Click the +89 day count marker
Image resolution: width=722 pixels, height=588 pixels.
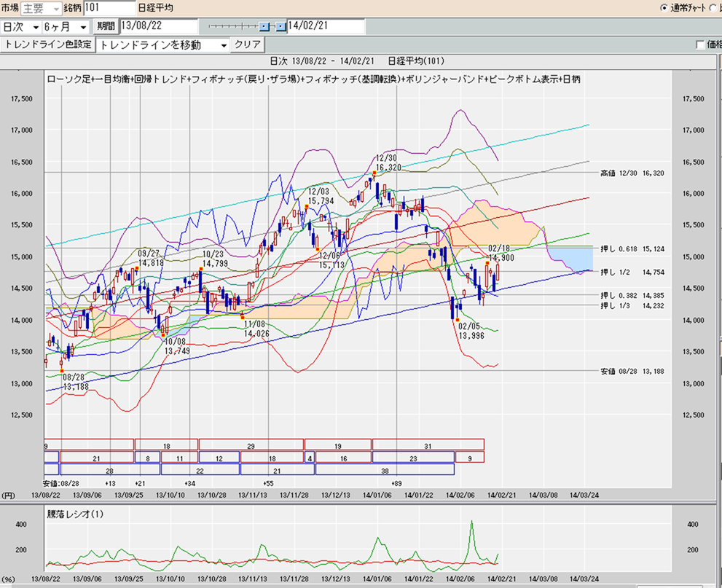pos(396,484)
